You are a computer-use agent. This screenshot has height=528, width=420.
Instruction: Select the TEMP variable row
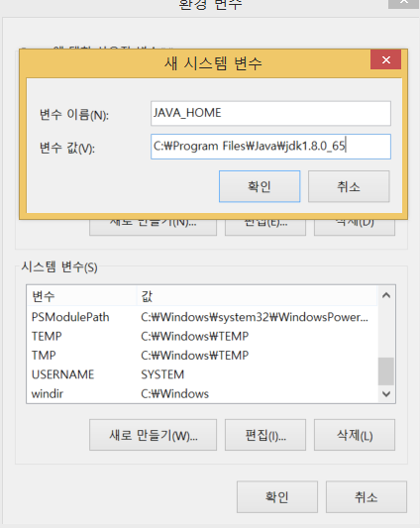[x=202, y=336]
